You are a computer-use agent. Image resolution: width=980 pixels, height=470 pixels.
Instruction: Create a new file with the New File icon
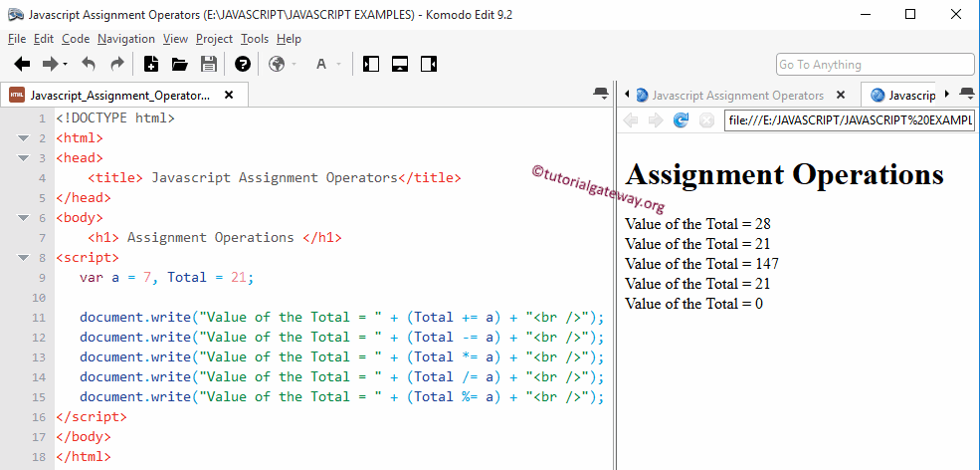(x=151, y=64)
